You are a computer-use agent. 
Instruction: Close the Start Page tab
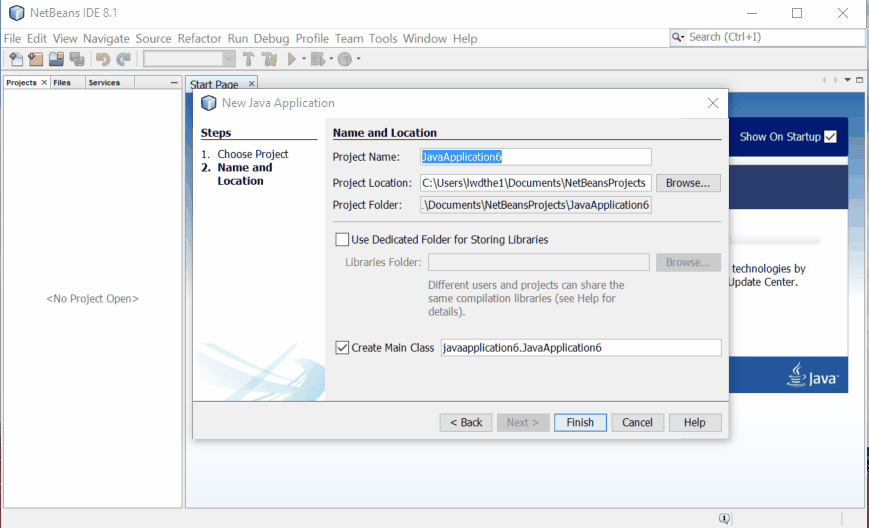click(x=251, y=84)
